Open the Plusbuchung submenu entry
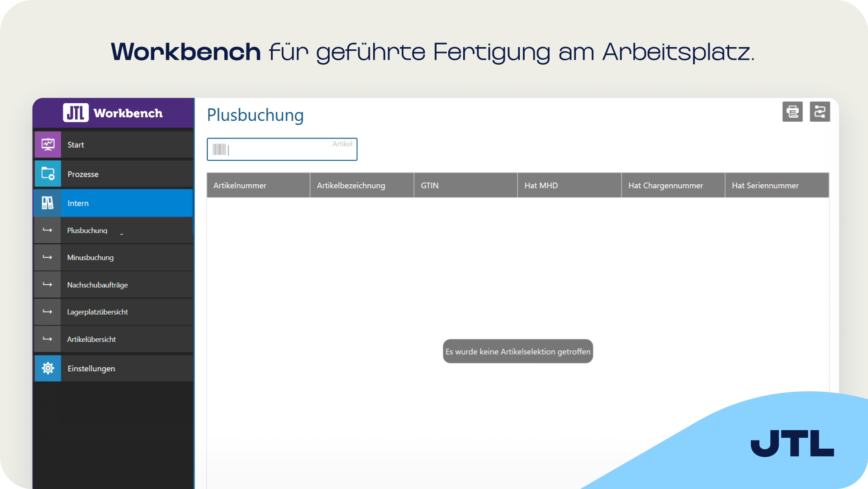 click(x=114, y=230)
